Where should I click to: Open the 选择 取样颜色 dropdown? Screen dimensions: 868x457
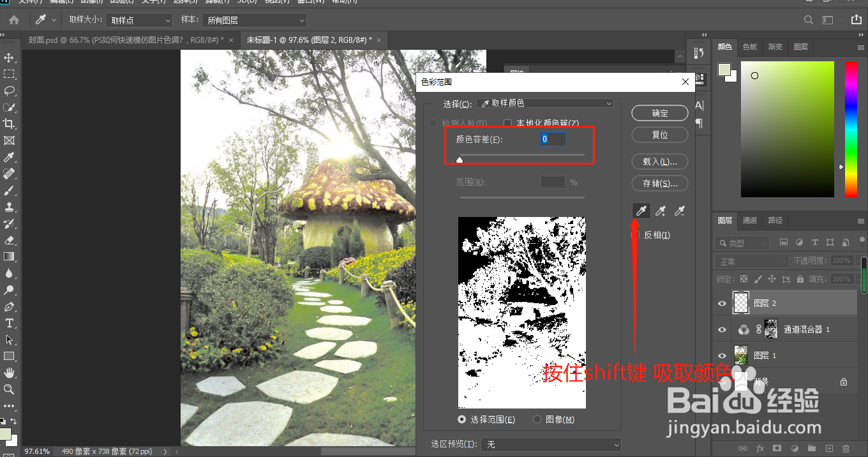545,103
